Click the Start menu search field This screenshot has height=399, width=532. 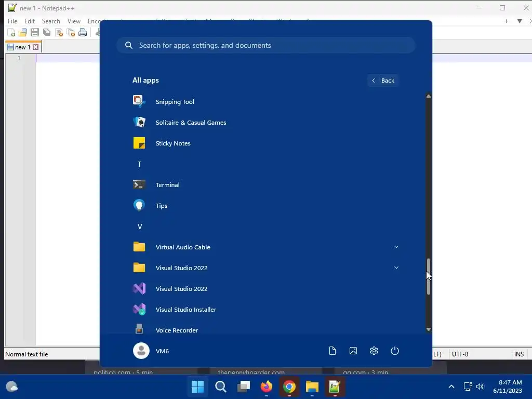point(266,46)
